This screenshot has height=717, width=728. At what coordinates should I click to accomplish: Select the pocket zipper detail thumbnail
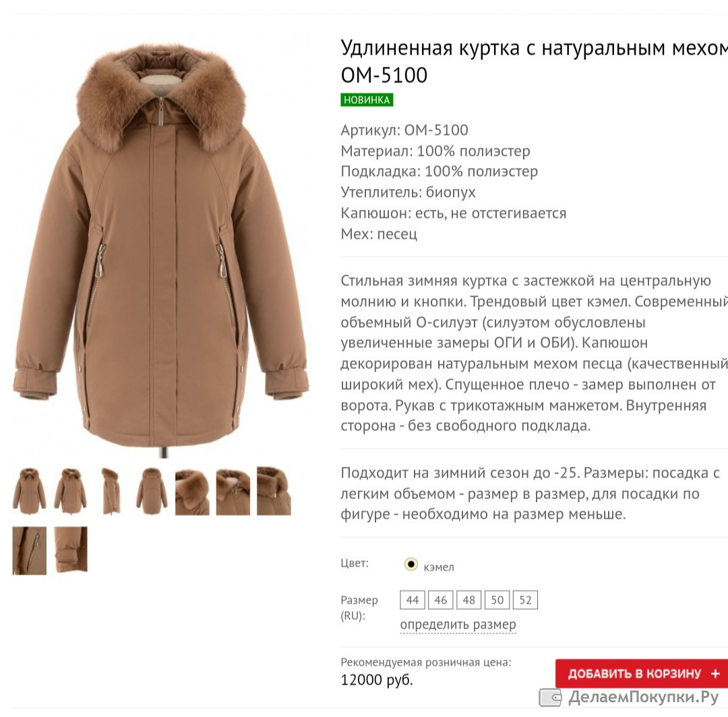pos(29,550)
